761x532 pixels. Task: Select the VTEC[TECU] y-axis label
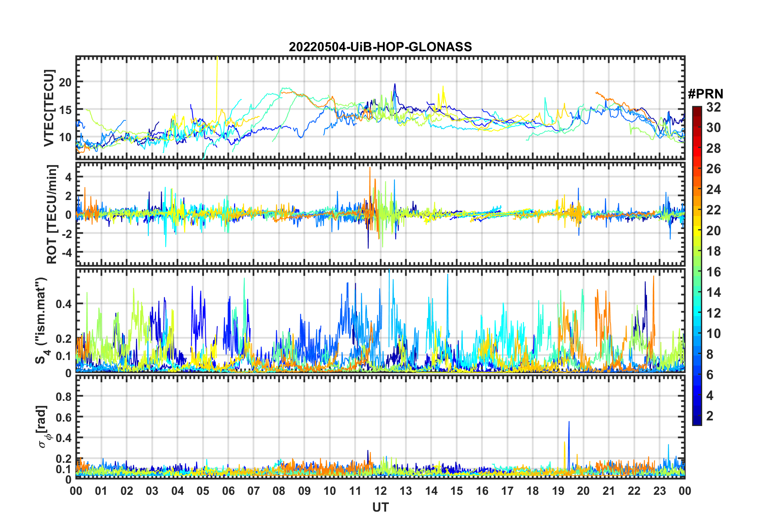49,108
